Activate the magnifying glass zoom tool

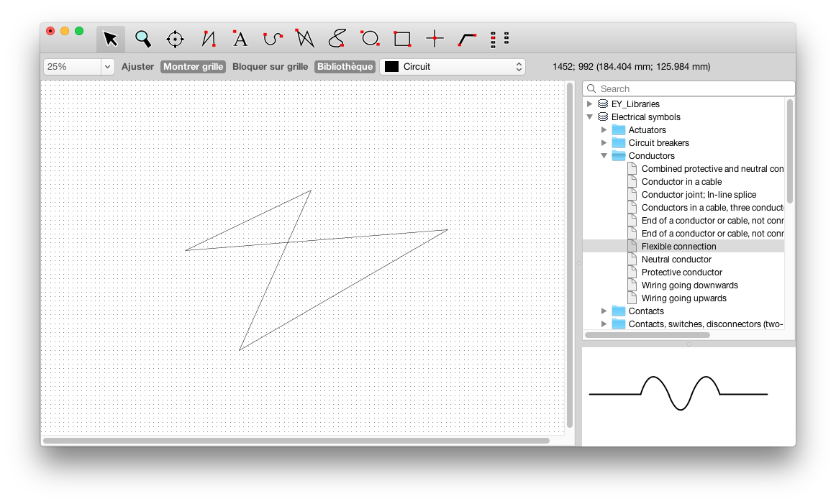point(143,39)
